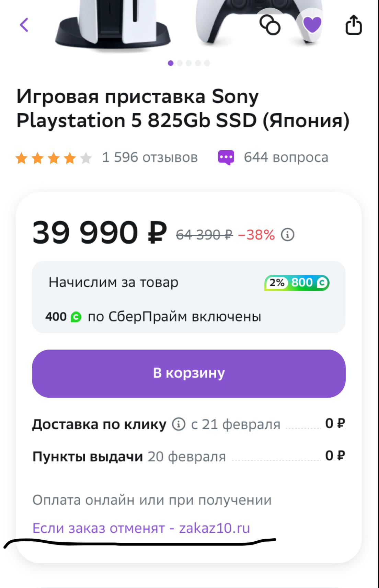
Task: Tap the purple questions chat bubble icon
Action: (226, 157)
